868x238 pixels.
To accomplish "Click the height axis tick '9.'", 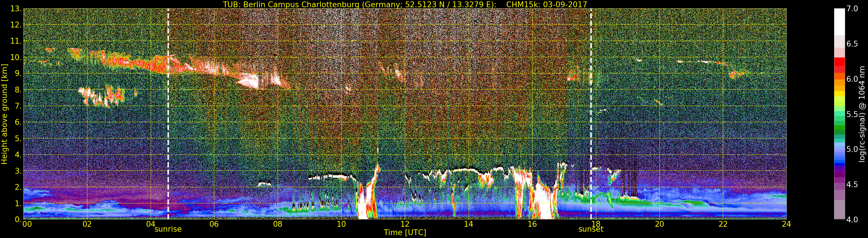I will (x=18, y=73).
